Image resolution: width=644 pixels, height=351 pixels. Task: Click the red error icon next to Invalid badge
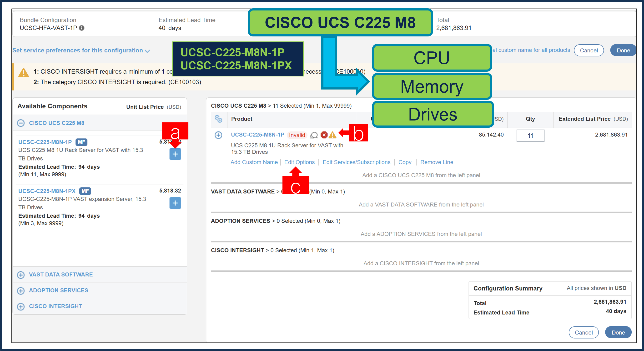pos(323,135)
